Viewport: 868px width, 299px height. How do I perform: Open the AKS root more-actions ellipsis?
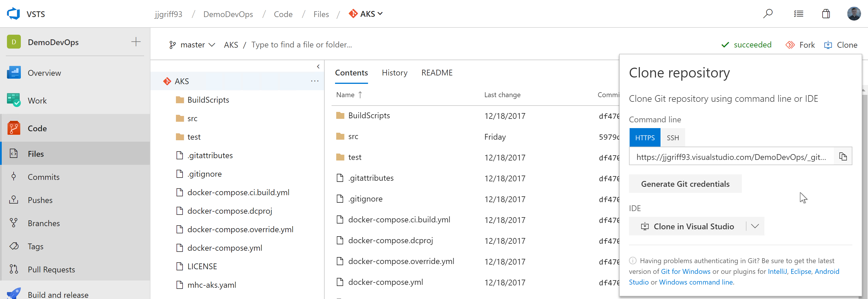pos(315,81)
